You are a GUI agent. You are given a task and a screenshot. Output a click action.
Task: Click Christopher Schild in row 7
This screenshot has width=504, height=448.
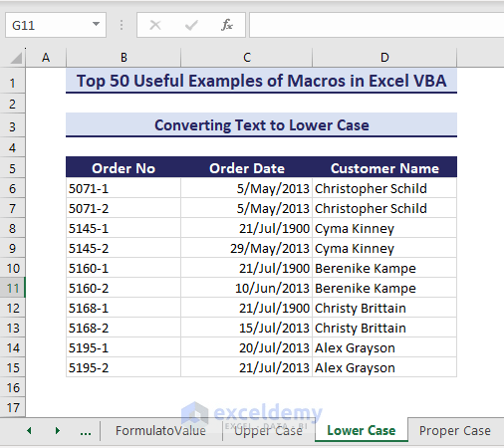[384, 208]
